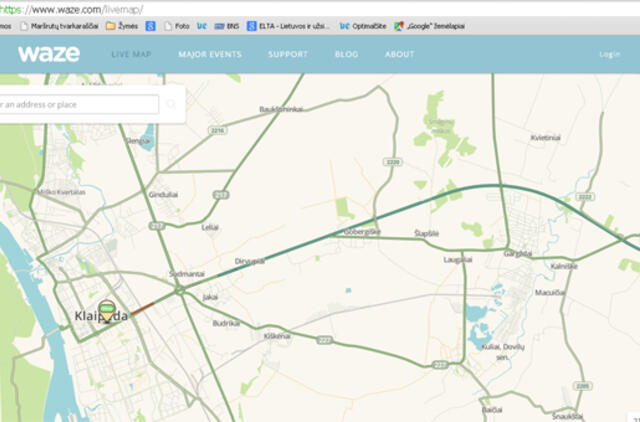The height and width of the screenshot is (422, 640).
Task: Select the Live Map tab
Action: pyautogui.click(x=131, y=54)
